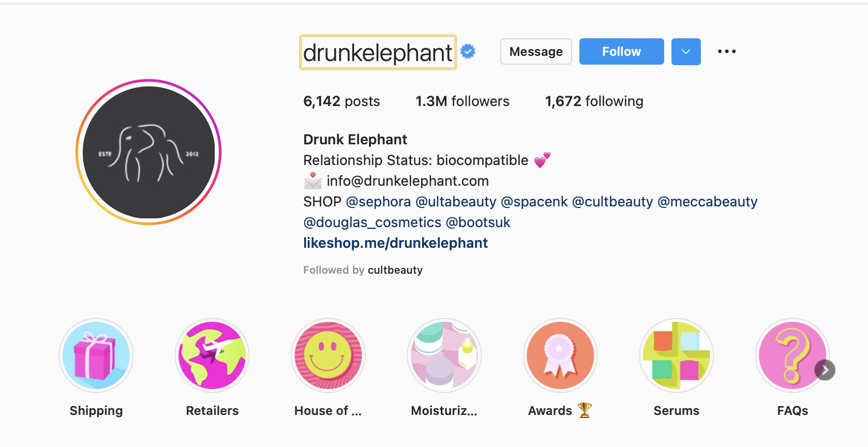
Task: Open the FAQs story highlight
Action: [792, 355]
